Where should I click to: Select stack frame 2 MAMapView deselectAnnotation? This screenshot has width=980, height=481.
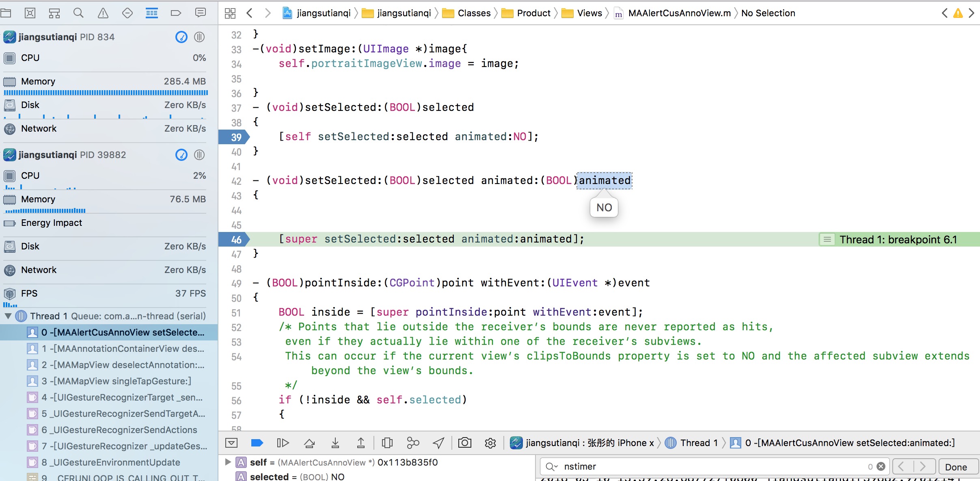tap(109, 365)
